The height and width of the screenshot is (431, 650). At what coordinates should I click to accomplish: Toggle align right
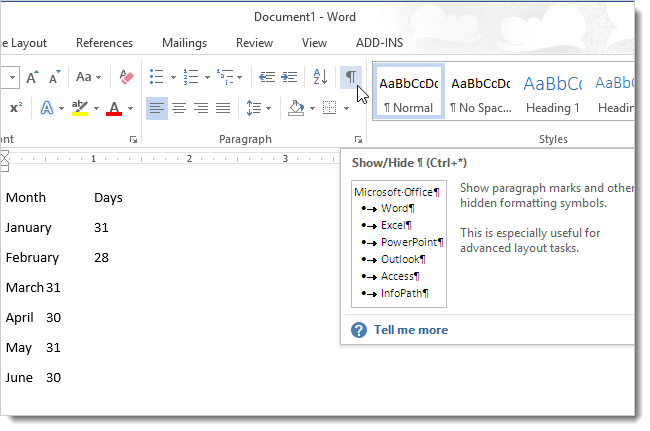tap(201, 108)
